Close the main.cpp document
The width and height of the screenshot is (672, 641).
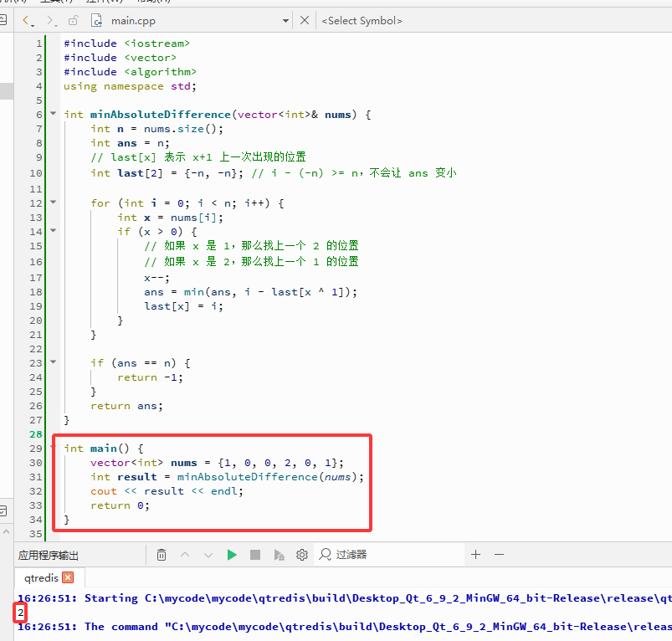(x=305, y=20)
